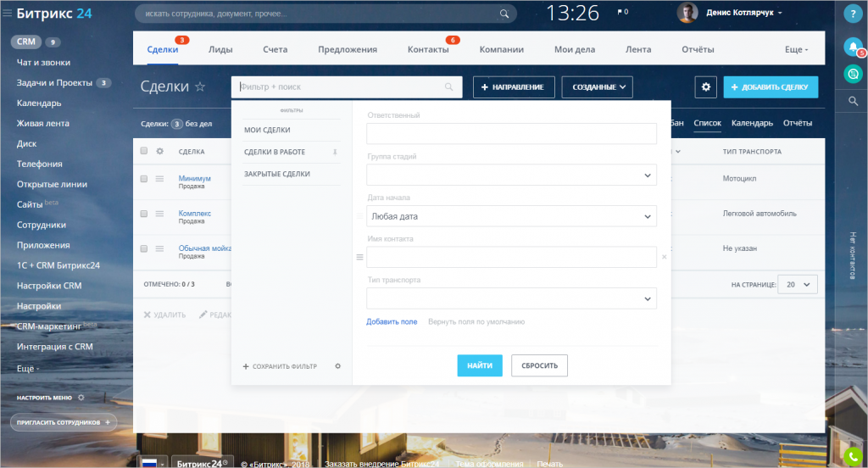The height and width of the screenshot is (468, 868).
Task: Click the Имя контакта input field
Action: 511,257
